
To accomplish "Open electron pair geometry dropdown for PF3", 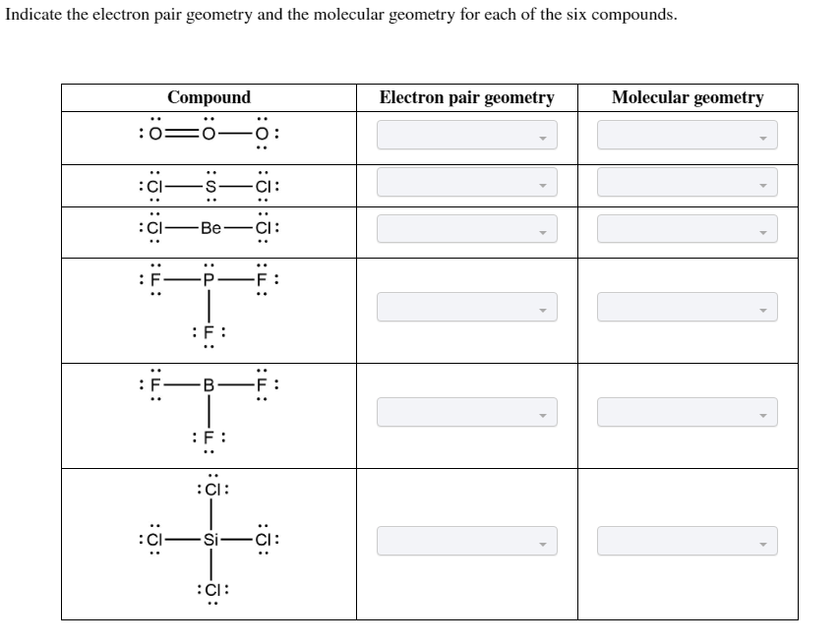I will coord(465,305).
